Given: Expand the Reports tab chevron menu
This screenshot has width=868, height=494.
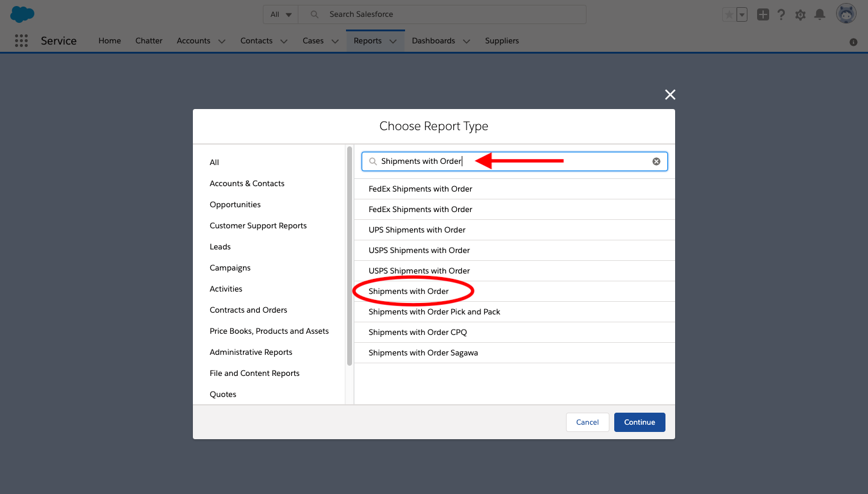Looking at the screenshot, I should pyautogui.click(x=393, y=41).
